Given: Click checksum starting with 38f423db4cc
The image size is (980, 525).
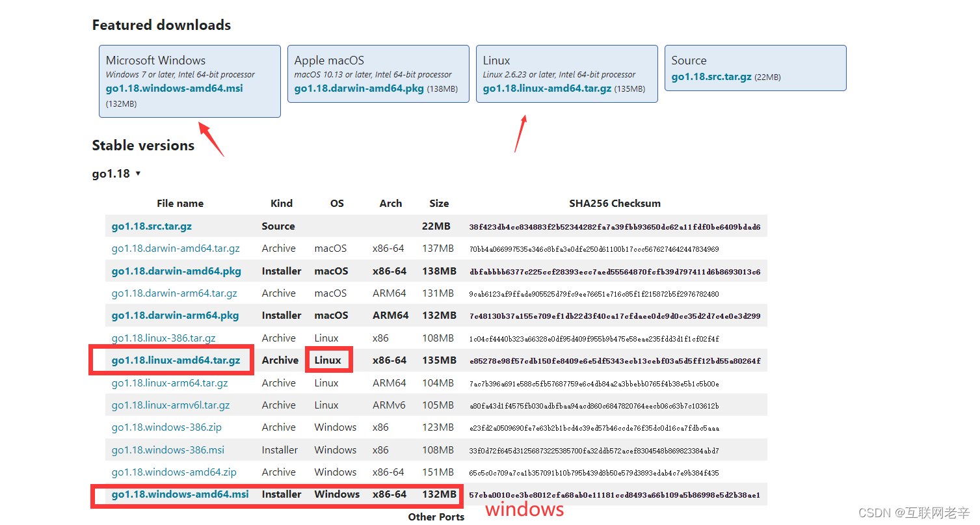Looking at the screenshot, I should coord(615,227).
